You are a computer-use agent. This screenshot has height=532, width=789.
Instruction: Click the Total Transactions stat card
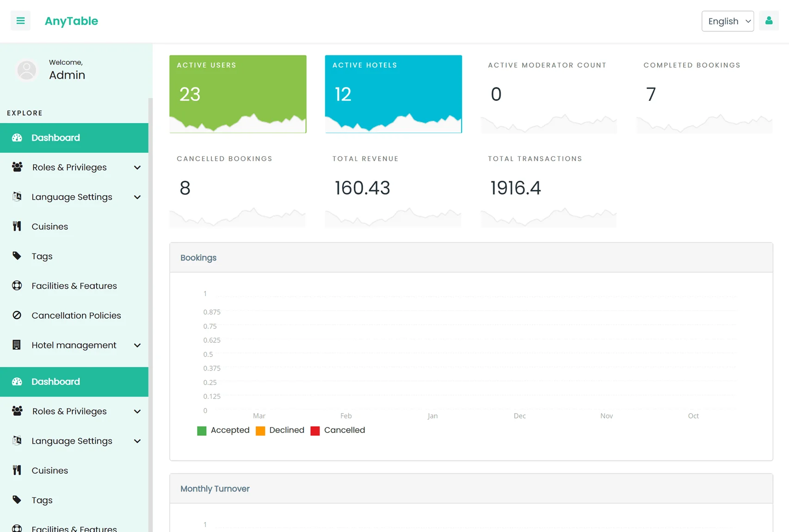549,188
